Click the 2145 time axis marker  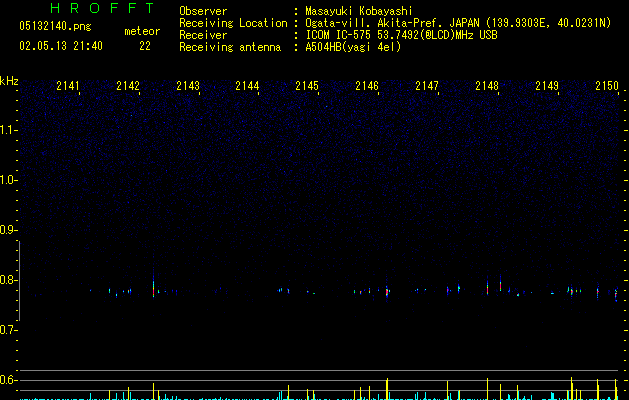307,85
